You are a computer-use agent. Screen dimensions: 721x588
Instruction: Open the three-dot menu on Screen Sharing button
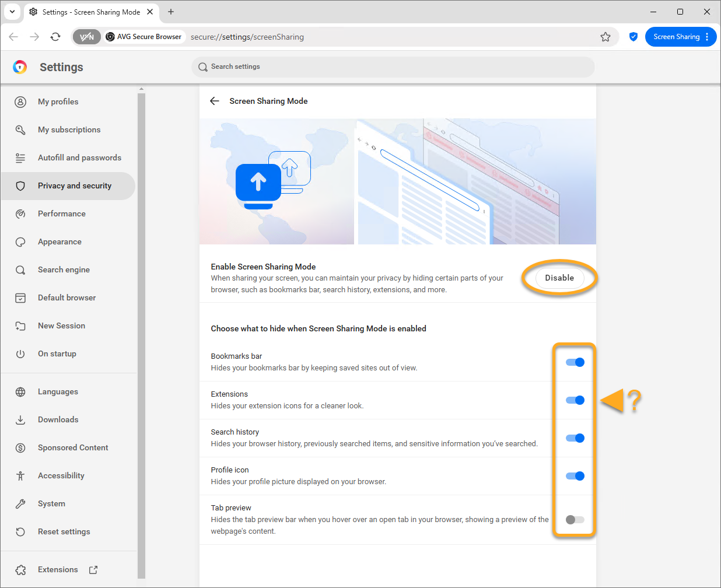[x=707, y=37]
